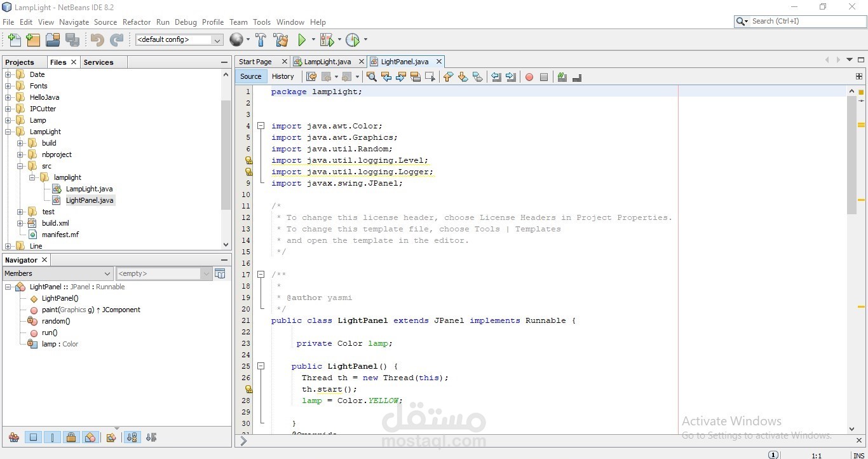The height and width of the screenshot is (459, 868).
Task: Select LampLight.java in the file tree
Action: [89, 189]
